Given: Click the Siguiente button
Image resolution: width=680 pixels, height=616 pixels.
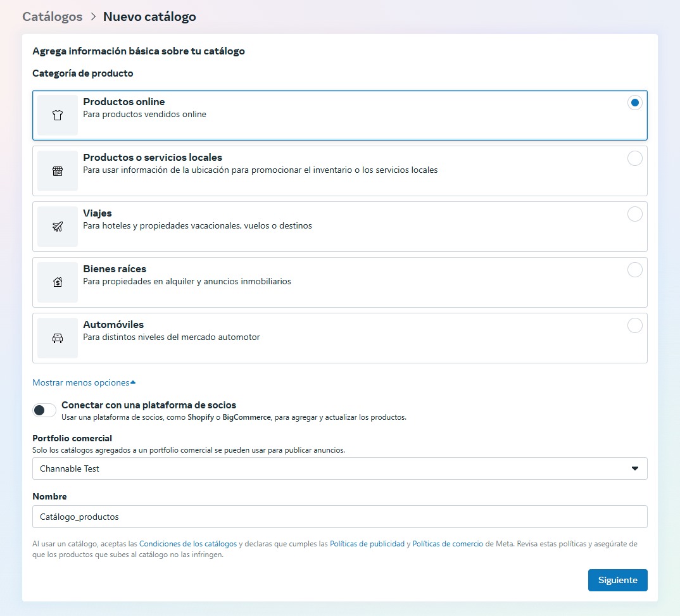Looking at the screenshot, I should coord(617,580).
